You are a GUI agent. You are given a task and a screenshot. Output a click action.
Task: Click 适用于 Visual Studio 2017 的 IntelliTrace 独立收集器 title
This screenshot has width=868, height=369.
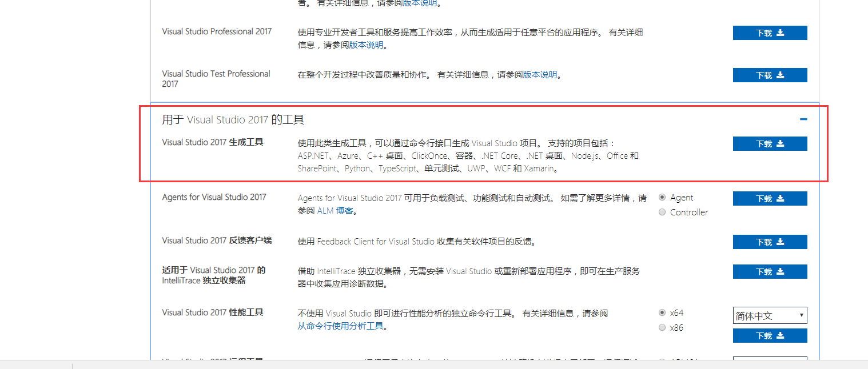click(x=214, y=275)
